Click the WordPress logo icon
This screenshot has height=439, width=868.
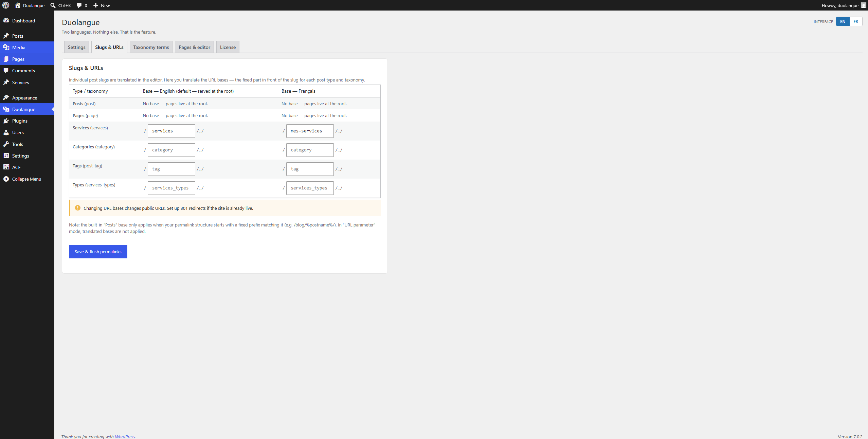coord(6,5)
